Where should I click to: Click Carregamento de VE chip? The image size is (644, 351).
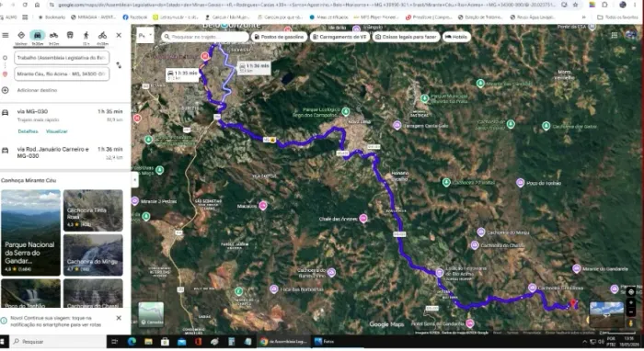click(339, 37)
